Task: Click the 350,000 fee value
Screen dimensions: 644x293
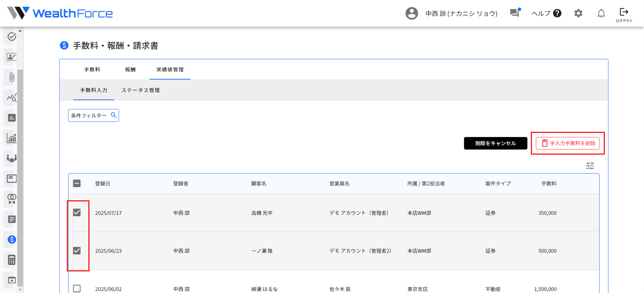Action: (x=548, y=213)
